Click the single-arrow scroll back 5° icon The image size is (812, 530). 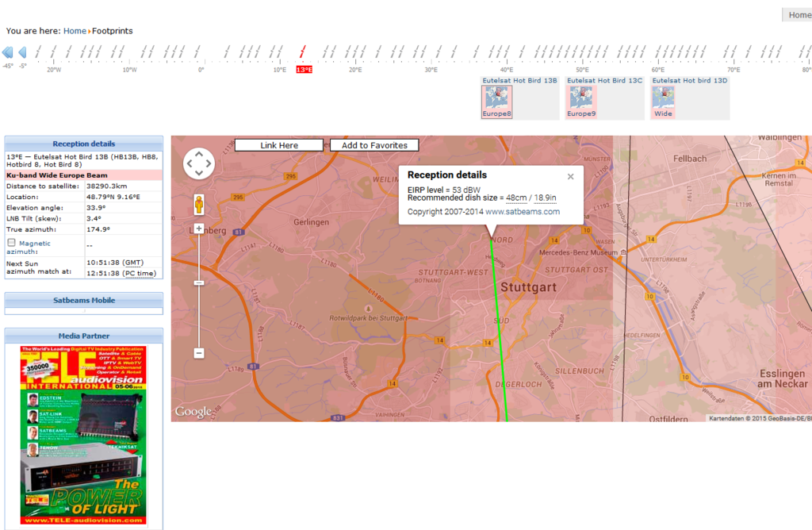point(22,52)
